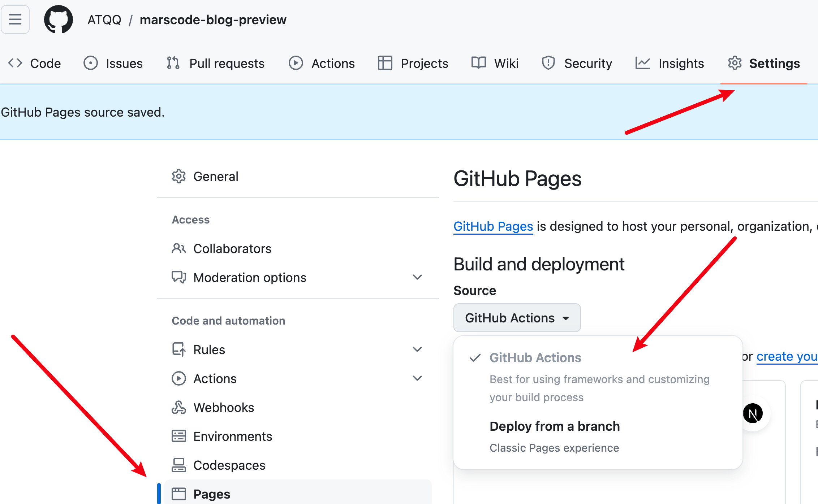Click the GitHub Octocat logo
This screenshot has height=504, width=818.
59,19
